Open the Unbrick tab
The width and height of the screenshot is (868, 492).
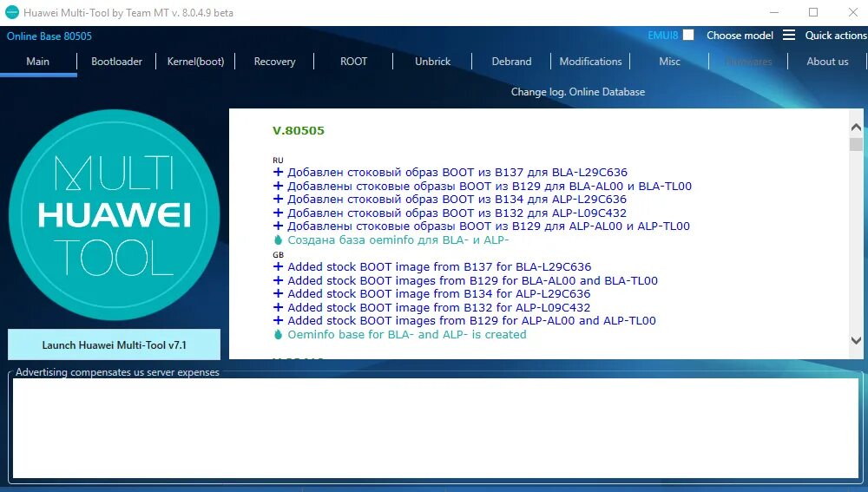point(433,62)
